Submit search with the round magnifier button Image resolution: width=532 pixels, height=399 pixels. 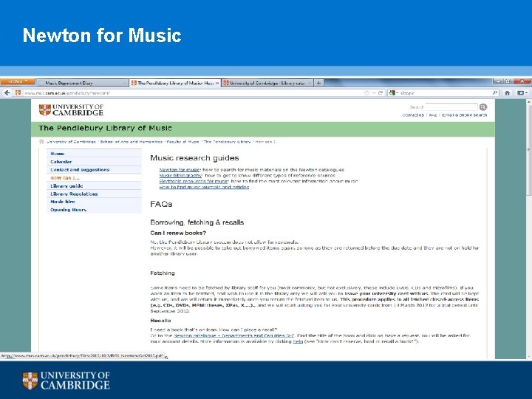[x=483, y=107]
